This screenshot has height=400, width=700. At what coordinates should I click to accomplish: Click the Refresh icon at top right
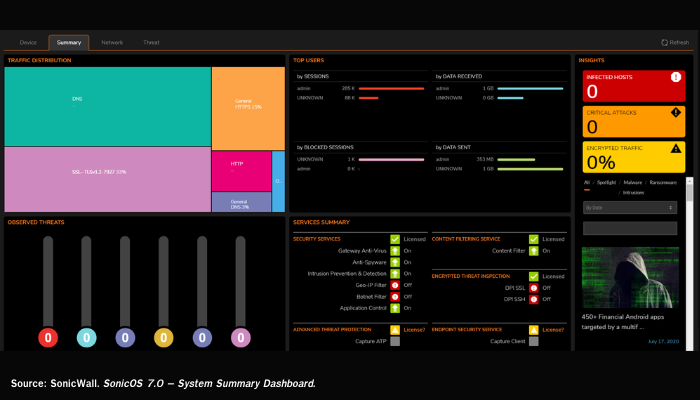[665, 42]
